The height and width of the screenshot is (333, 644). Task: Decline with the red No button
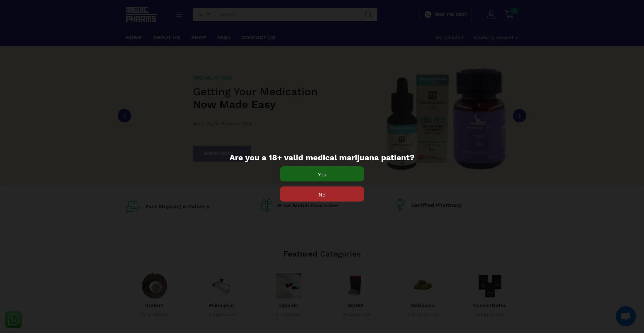(322, 194)
